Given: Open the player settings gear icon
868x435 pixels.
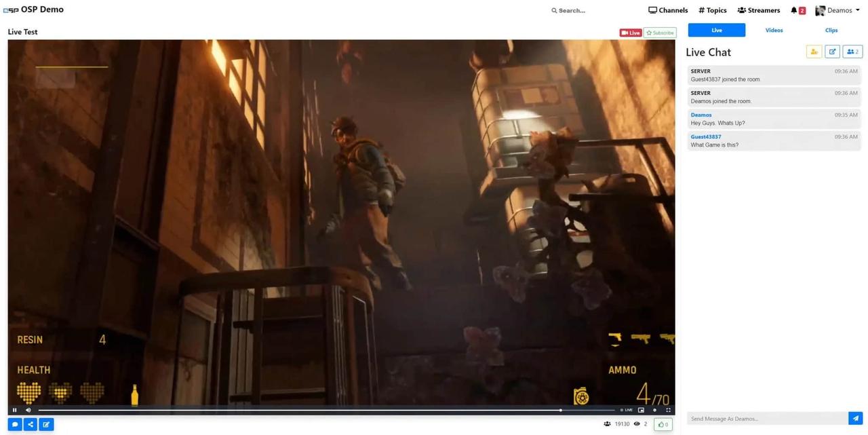Looking at the screenshot, I should [x=654, y=410].
